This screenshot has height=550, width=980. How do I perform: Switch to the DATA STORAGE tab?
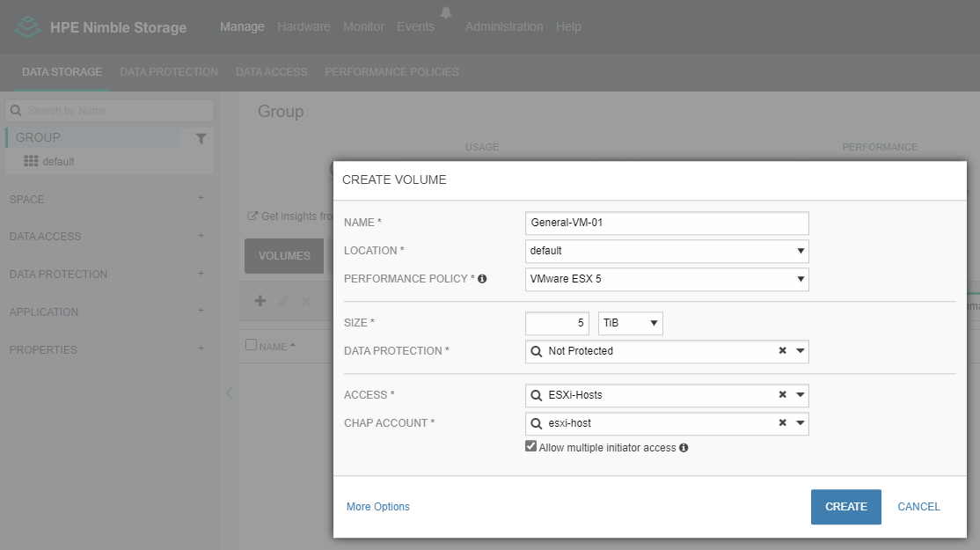click(x=62, y=72)
